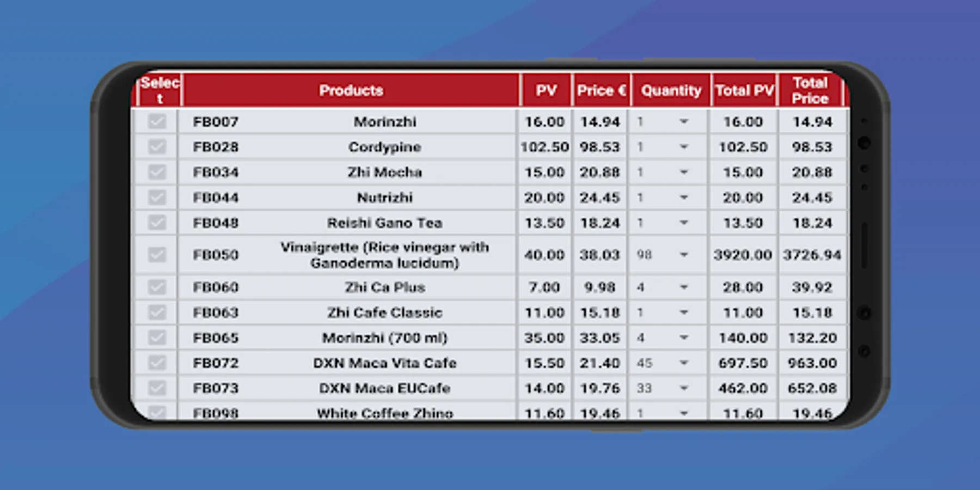Select the Total PV value 462.00
Image resolution: width=980 pixels, height=490 pixels.
pos(743,388)
